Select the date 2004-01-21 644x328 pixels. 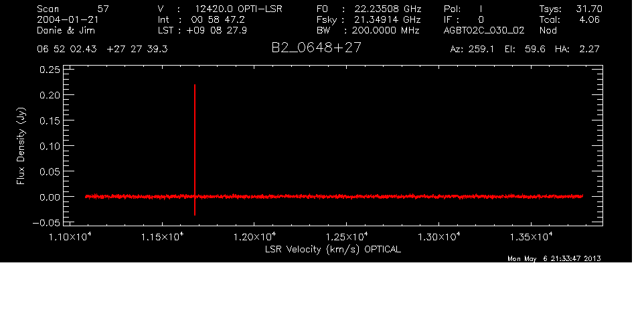click(x=68, y=19)
